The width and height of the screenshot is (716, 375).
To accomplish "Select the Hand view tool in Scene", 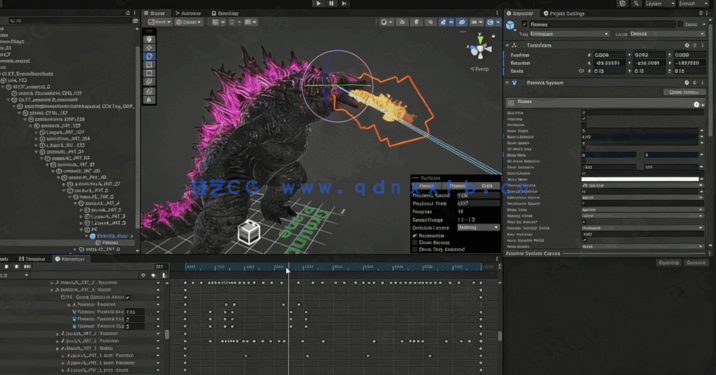I will [149, 39].
